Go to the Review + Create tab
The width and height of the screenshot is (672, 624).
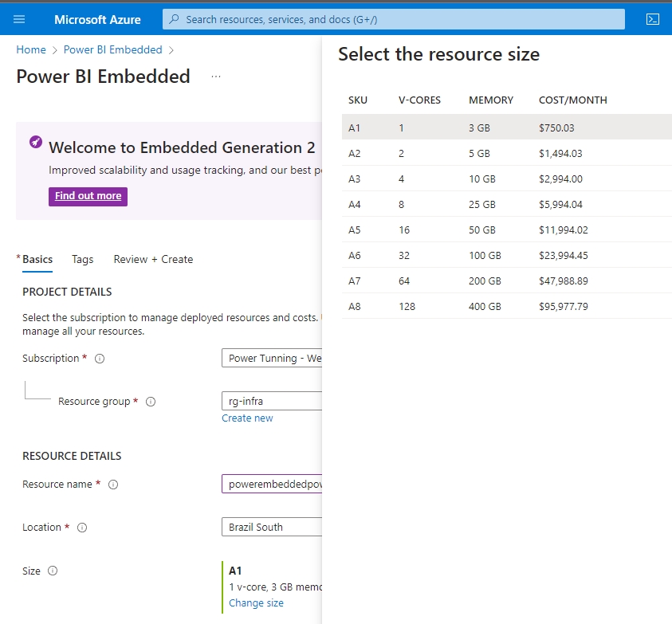click(153, 259)
